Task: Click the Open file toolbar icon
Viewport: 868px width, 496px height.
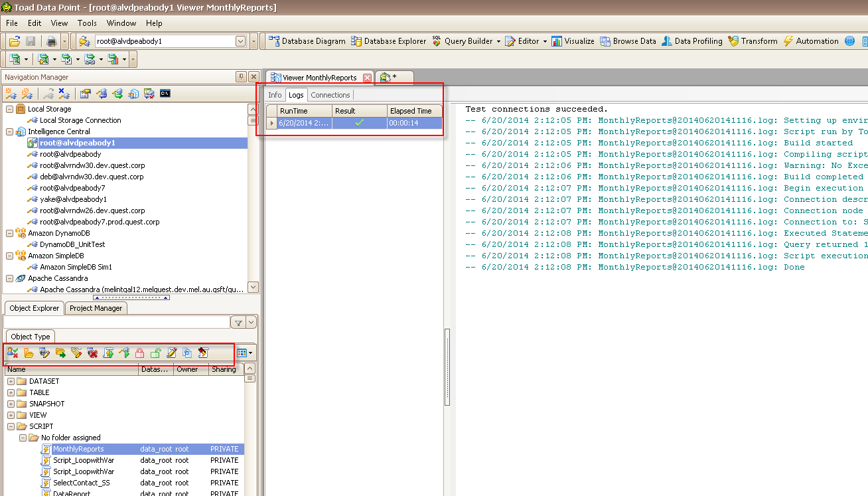Action: [x=14, y=41]
